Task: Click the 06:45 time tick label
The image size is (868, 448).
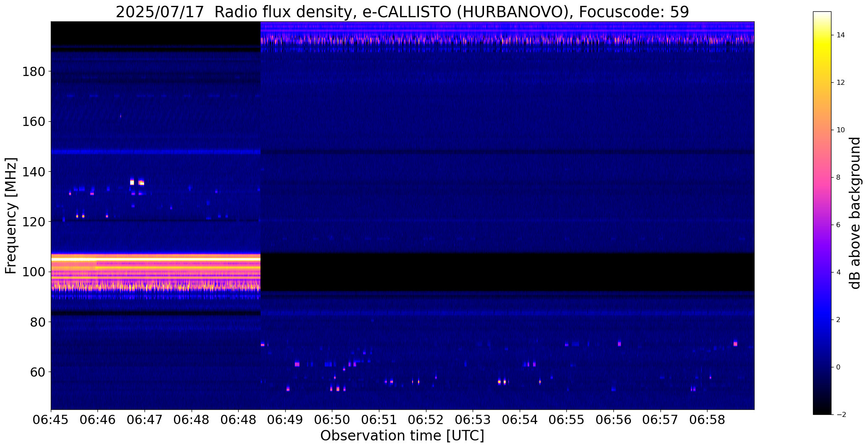Action: pyautogui.click(x=51, y=420)
